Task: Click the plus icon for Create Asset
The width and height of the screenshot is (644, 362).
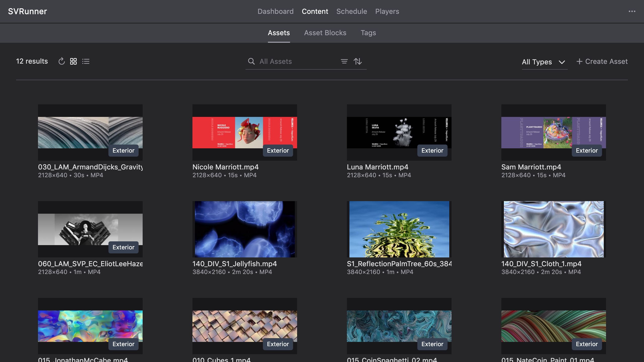Action: point(579,61)
